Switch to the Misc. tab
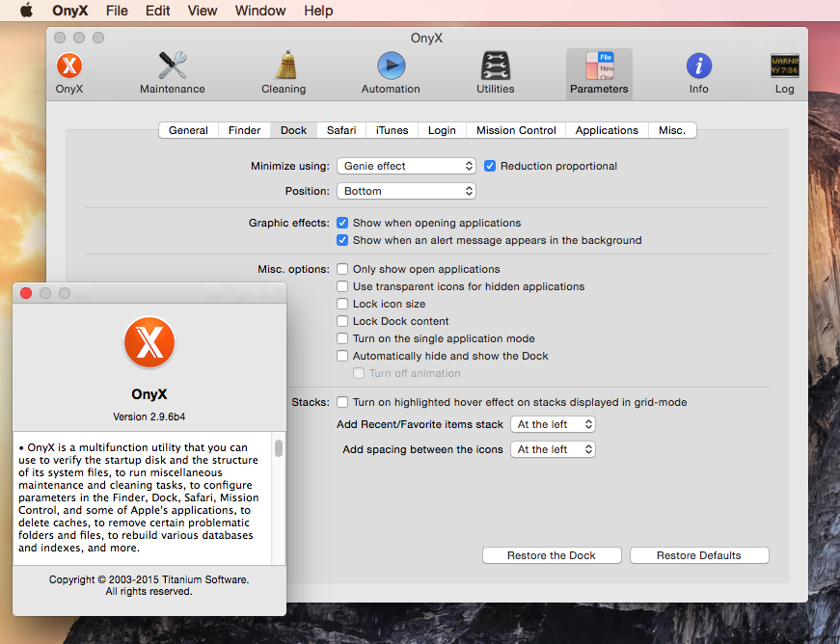This screenshot has height=644, width=840. click(x=672, y=130)
